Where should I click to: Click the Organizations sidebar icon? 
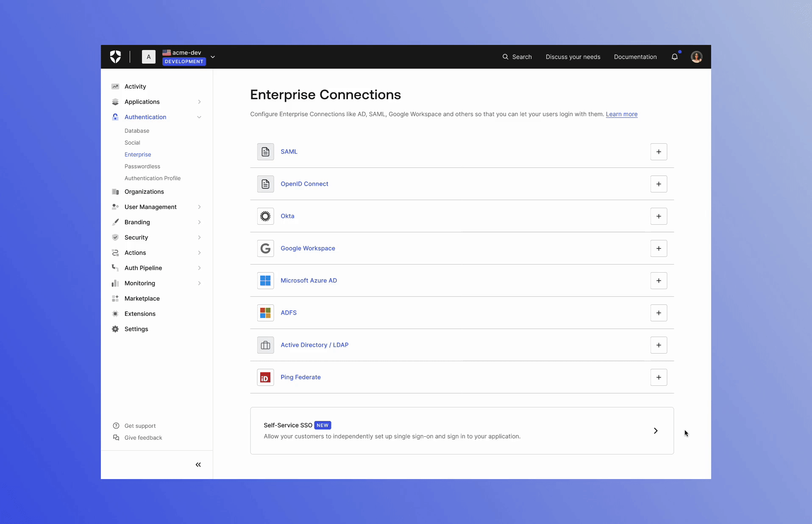click(x=115, y=192)
